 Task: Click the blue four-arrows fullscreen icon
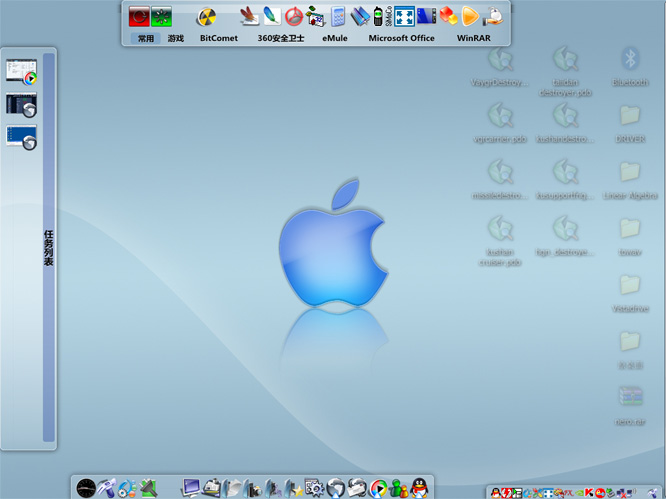pyautogui.click(x=404, y=17)
